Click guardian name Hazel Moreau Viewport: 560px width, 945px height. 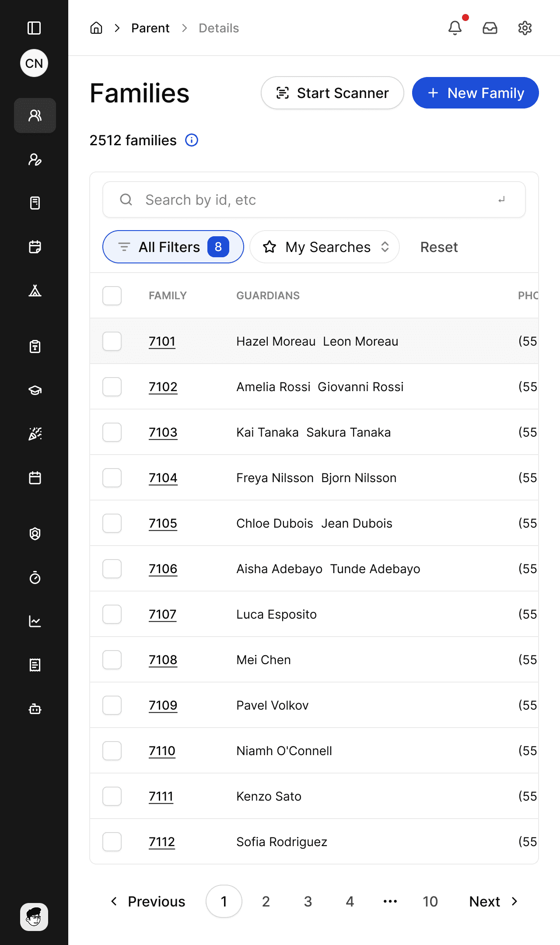pyautogui.click(x=276, y=341)
